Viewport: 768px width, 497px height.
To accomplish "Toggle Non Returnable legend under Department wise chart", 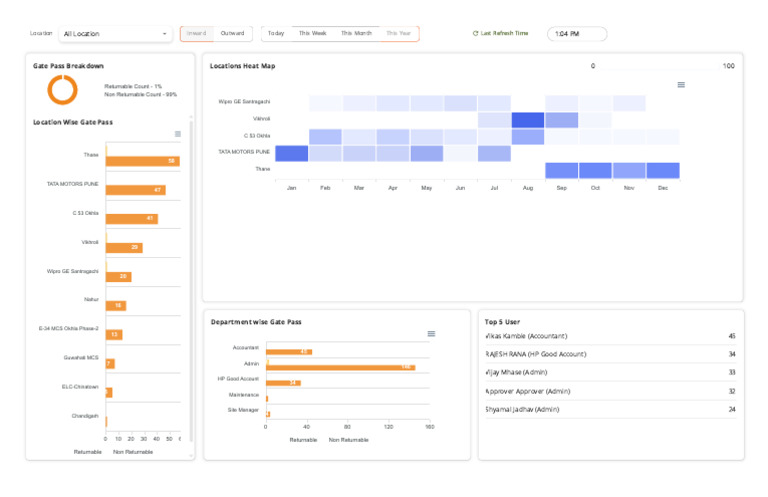I will coord(348,440).
